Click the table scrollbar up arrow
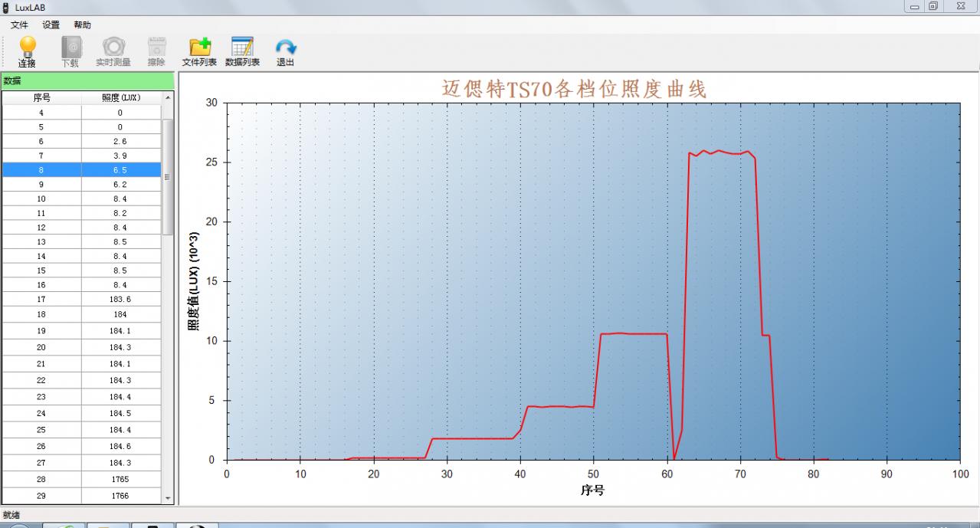Image resolution: width=980 pixels, height=528 pixels. point(166,97)
